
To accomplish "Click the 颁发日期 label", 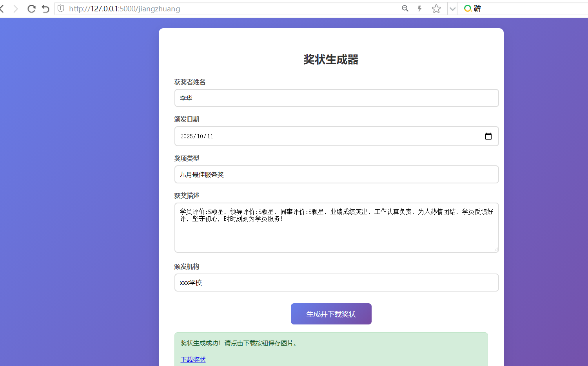I will point(187,119).
